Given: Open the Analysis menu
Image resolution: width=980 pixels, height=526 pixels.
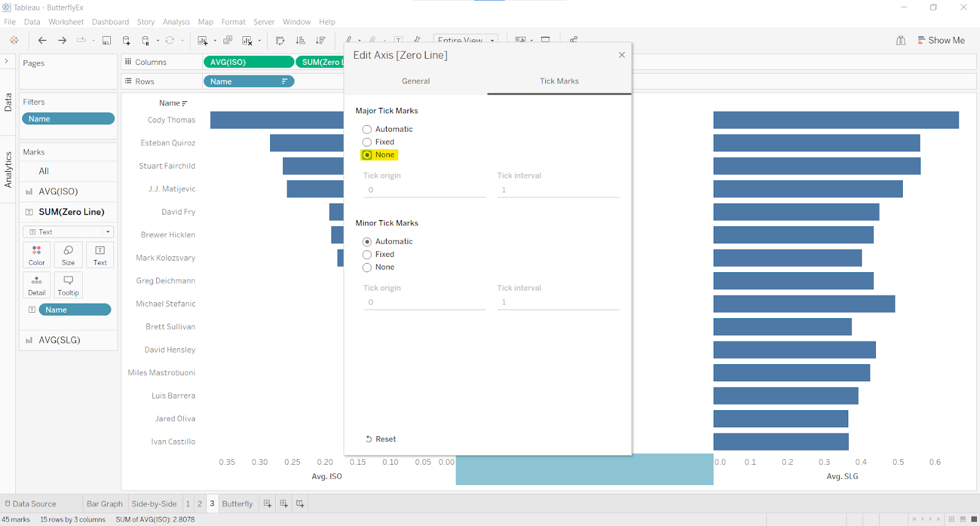Looking at the screenshot, I should 176,21.
